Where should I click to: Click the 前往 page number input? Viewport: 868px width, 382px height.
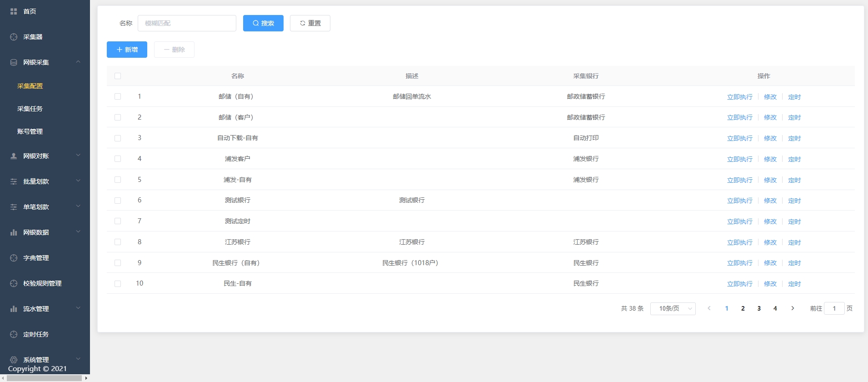(x=834, y=308)
